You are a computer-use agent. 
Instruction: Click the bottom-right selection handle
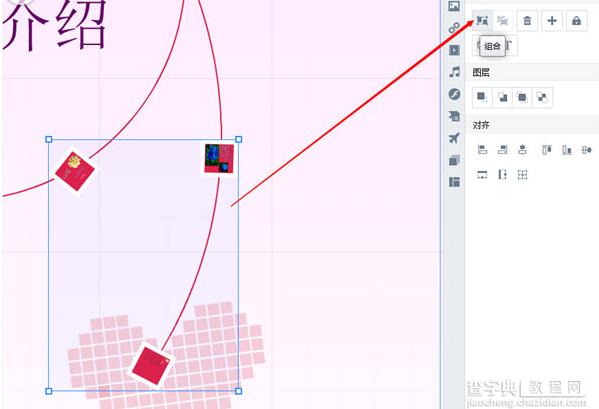point(239,391)
